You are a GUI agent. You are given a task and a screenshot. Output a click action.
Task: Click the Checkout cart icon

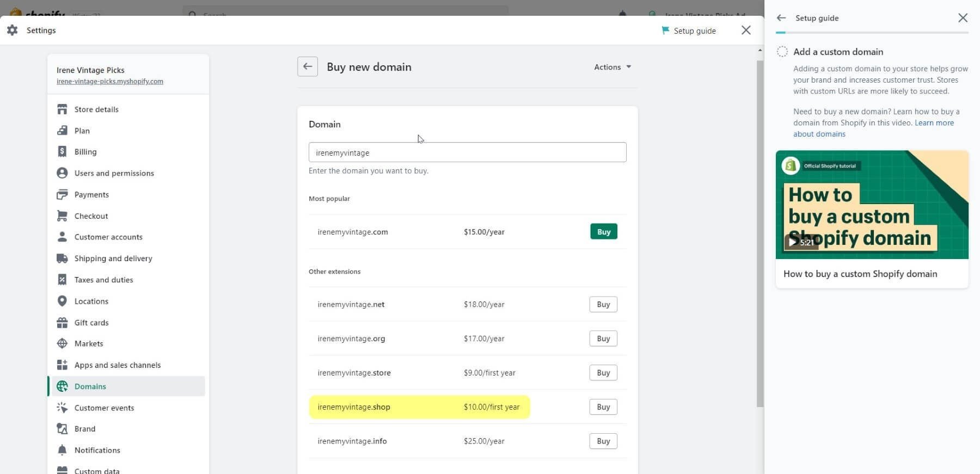[62, 216]
